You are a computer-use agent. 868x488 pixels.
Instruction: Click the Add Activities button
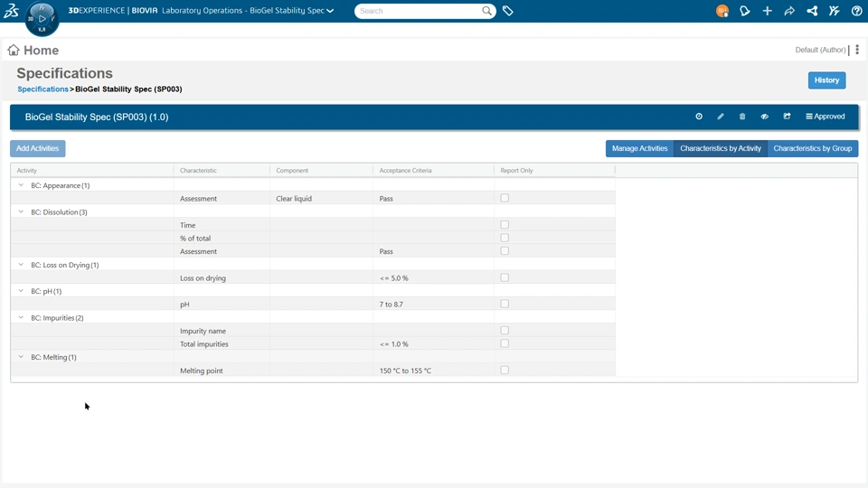click(x=38, y=148)
